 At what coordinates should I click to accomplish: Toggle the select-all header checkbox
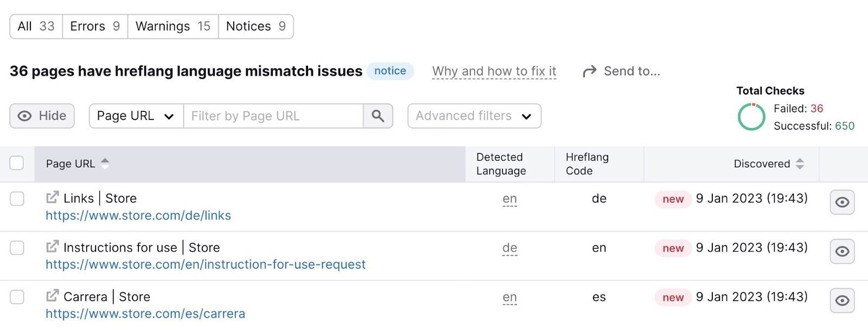click(17, 163)
